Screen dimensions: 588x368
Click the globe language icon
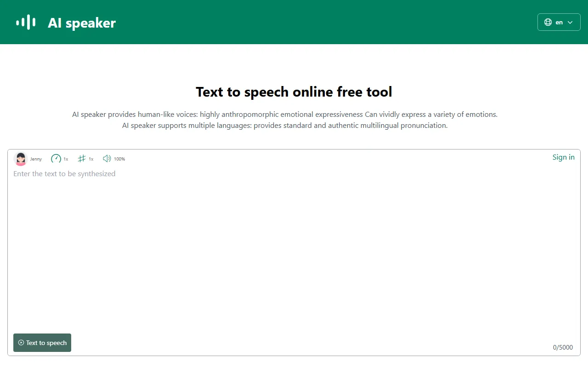(548, 22)
